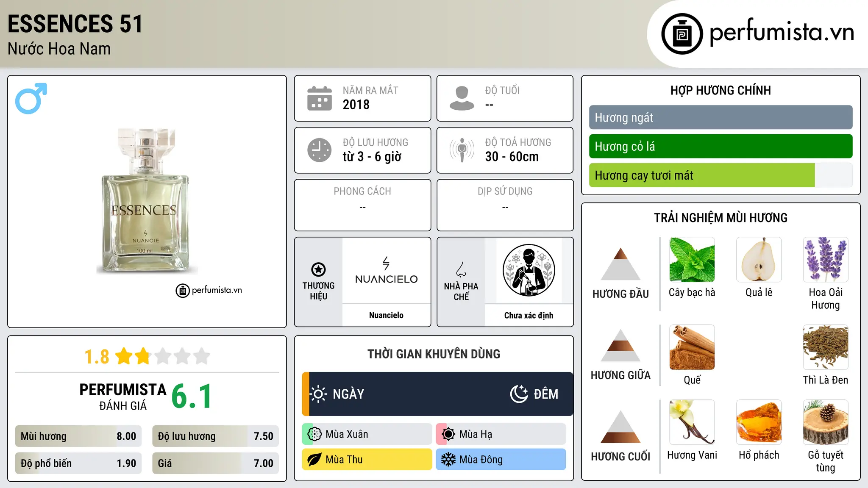
Task: Click the nose icon above Nhà pha chế
Action: coord(461,269)
